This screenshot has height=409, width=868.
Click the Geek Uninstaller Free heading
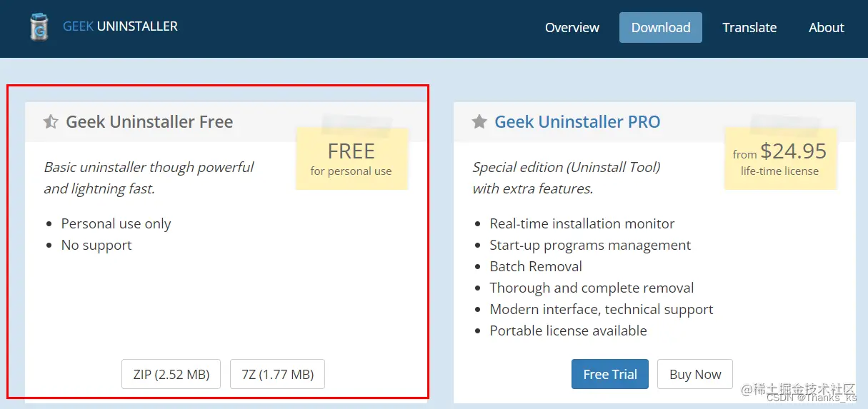click(149, 122)
